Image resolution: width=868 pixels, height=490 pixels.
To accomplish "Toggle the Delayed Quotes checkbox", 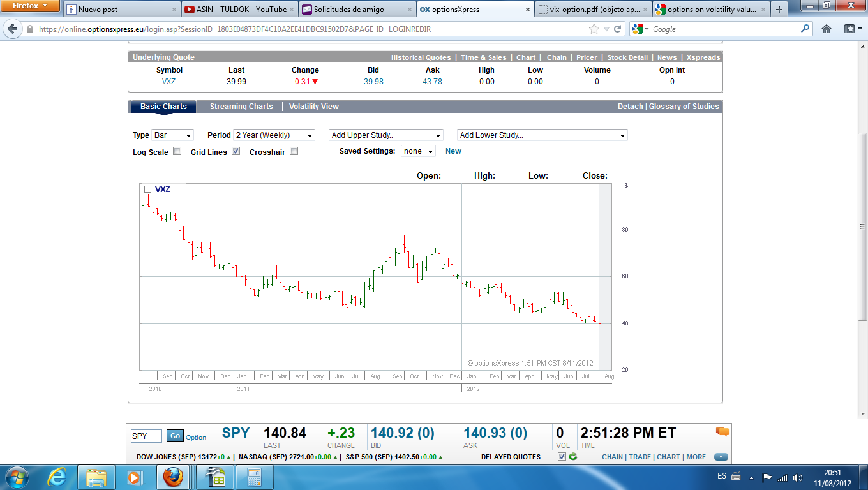I will tap(562, 457).
